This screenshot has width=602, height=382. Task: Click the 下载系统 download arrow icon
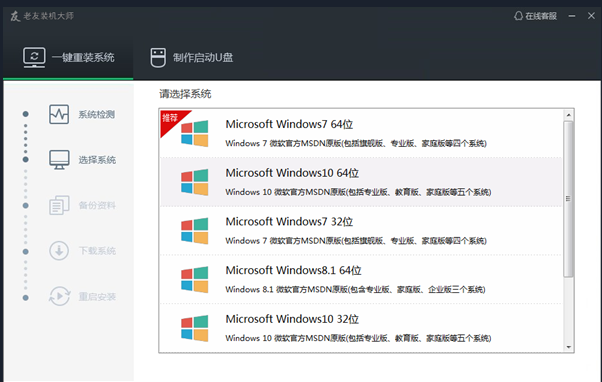[x=59, y=251]
